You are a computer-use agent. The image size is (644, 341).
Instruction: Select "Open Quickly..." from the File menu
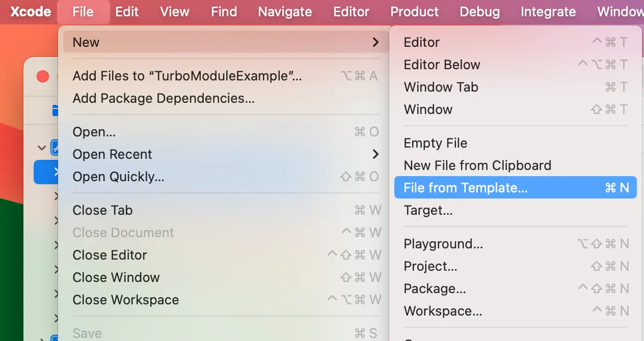119,177
